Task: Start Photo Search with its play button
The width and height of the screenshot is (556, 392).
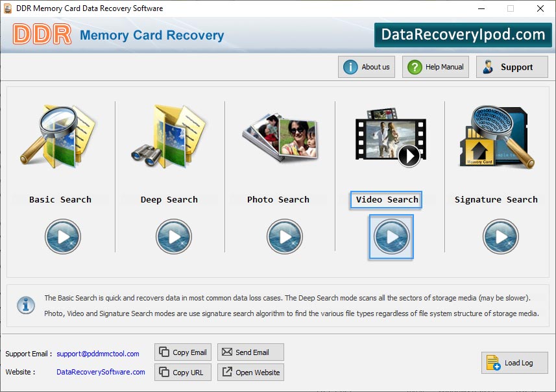Action: [285, 236]
